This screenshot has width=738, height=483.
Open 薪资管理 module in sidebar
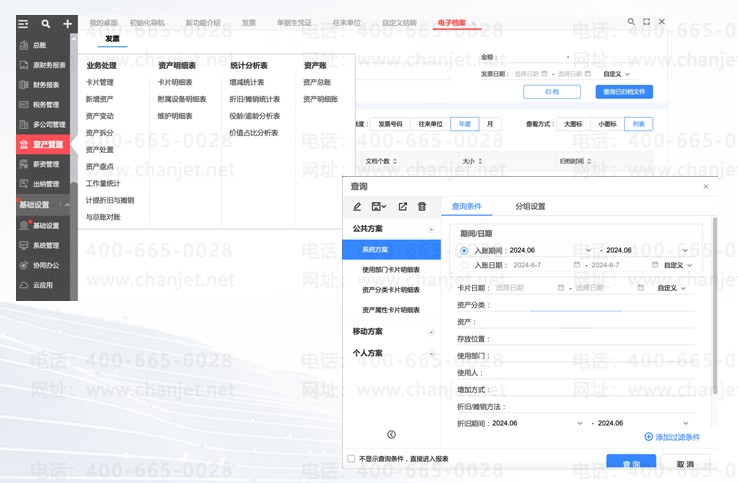click(43, 164)
